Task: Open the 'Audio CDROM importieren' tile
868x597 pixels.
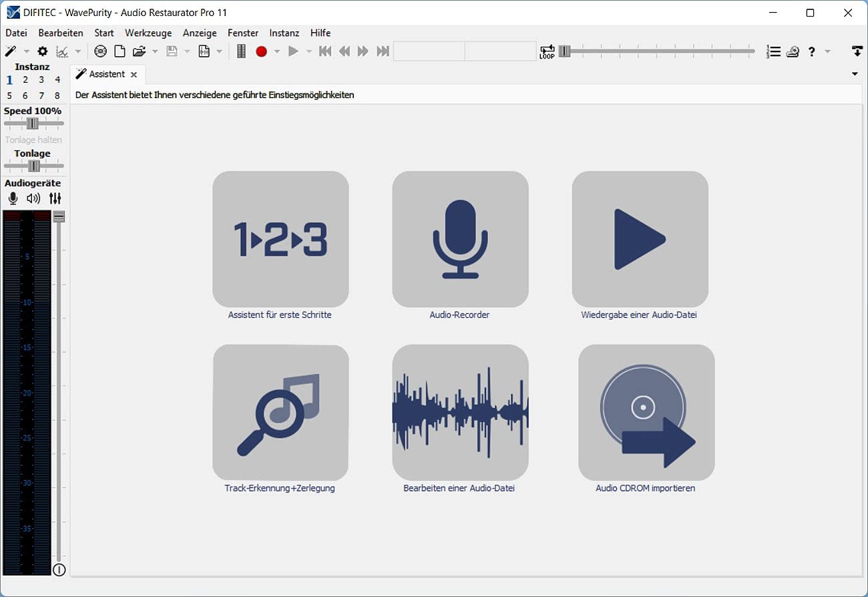Action: pyautogui.click(x=646, y=413)
